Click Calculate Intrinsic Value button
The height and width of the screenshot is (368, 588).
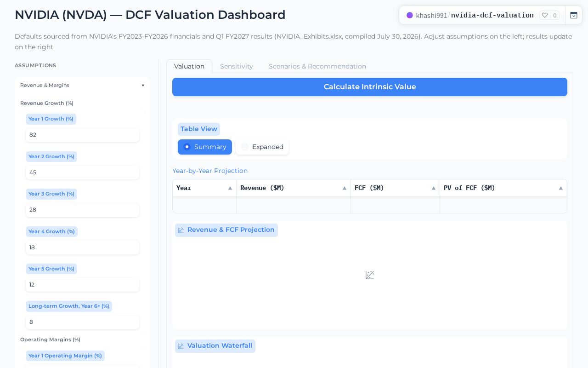click(370, 87)
